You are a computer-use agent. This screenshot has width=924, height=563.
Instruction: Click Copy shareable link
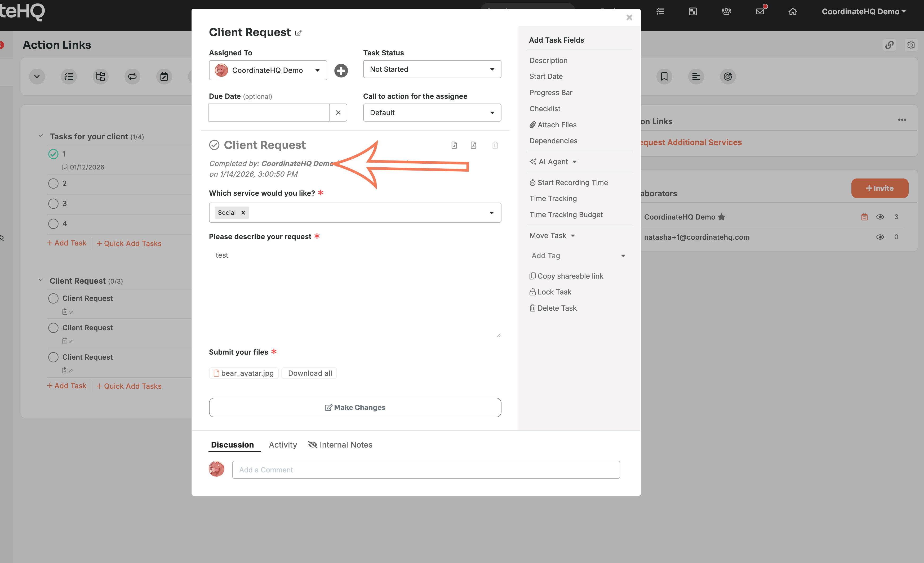click(x=566, y=276)
